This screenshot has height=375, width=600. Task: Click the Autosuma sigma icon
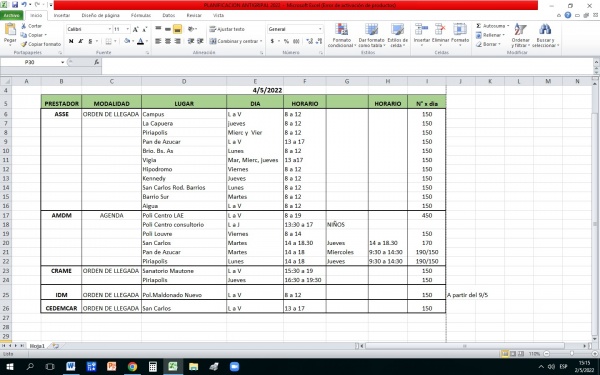point(478,26)
